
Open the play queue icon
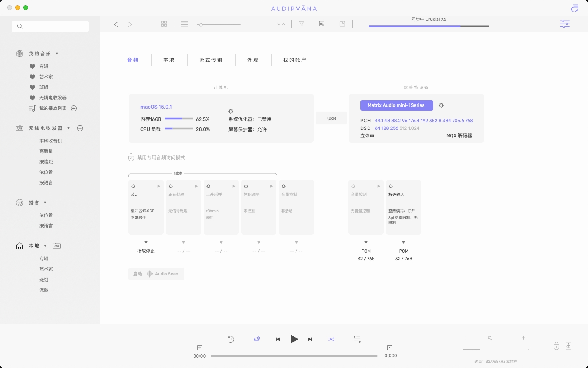coord(357,339)
